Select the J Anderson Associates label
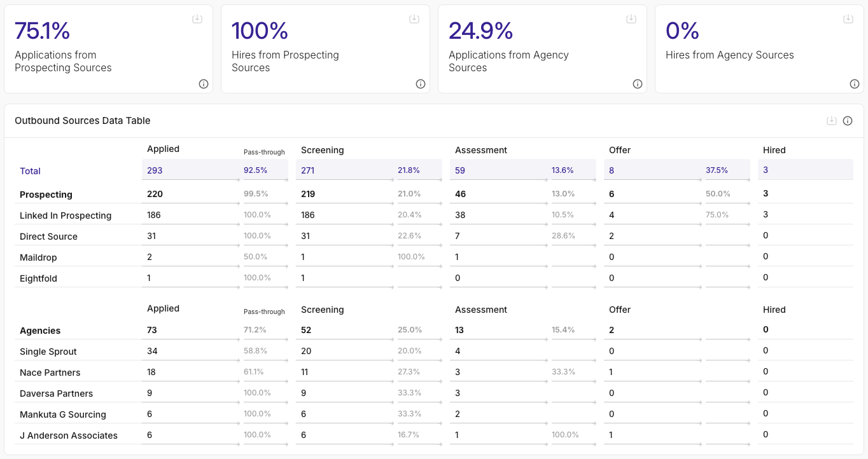This screenshot has width=868, height=459. coord(69,435)
